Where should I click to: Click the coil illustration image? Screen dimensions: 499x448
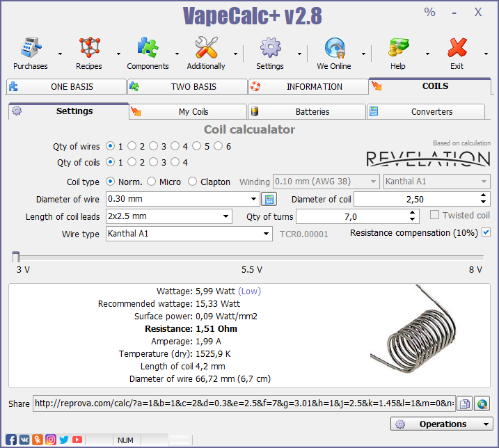(x=413, y=329)
